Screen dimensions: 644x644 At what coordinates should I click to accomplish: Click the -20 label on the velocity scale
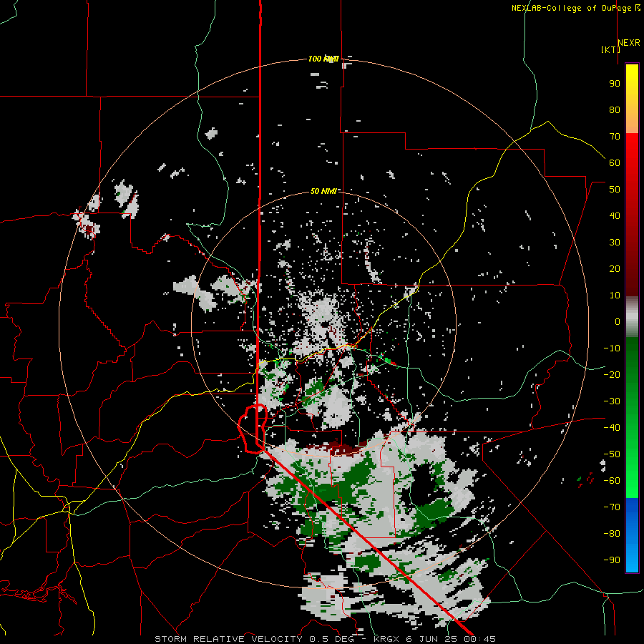[612, 374]
